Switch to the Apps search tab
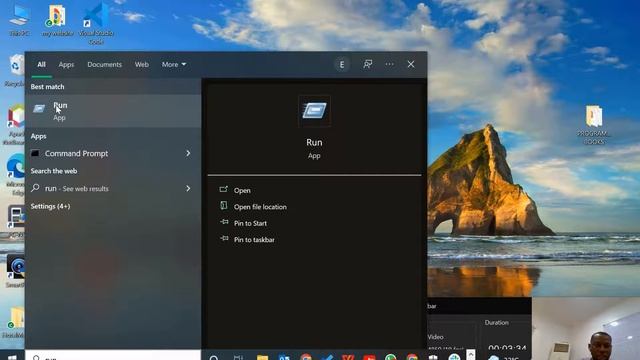This screenshot has height=360, width=640. click(x=66, y=64)
